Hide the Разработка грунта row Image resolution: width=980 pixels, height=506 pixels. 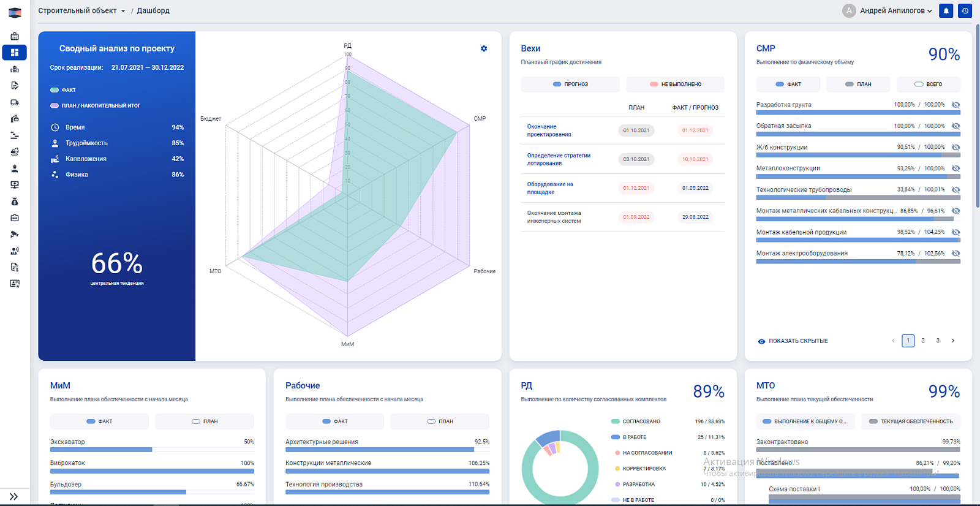(956, 105)
